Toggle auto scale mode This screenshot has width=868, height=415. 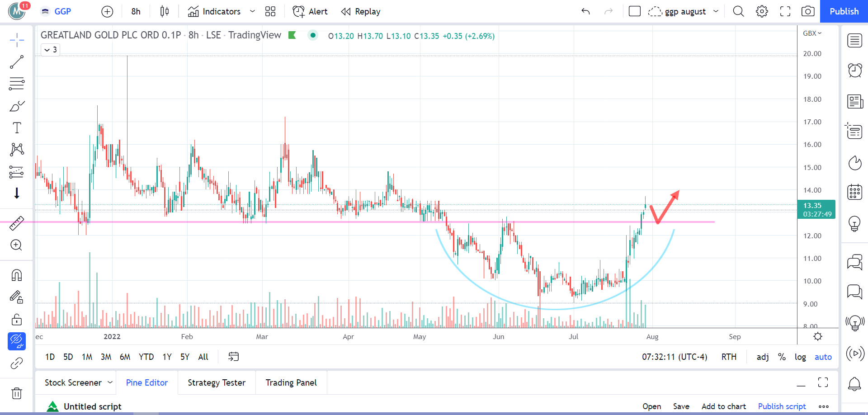823,357
